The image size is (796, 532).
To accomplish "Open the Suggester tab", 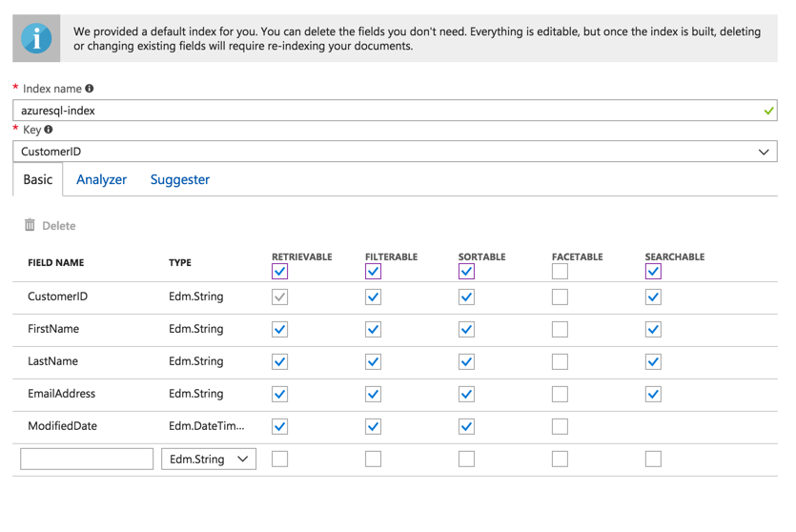I will [x=180, y=179].
